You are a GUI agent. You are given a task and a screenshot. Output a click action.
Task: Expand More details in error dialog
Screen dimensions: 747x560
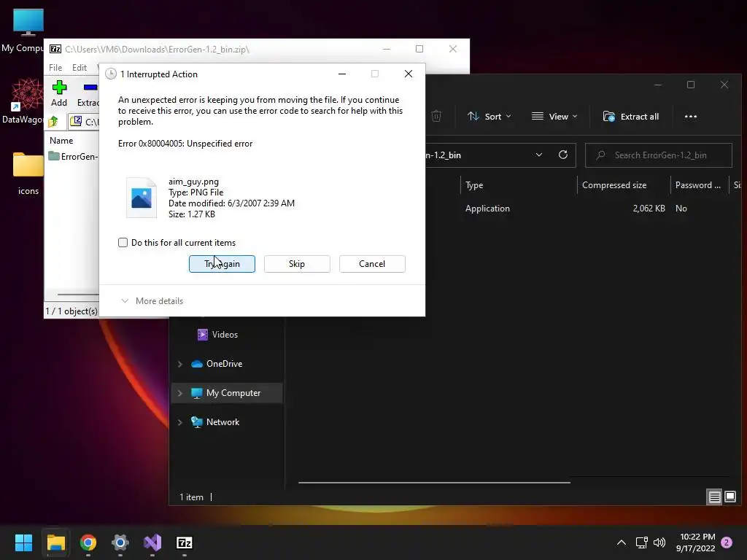152,301
